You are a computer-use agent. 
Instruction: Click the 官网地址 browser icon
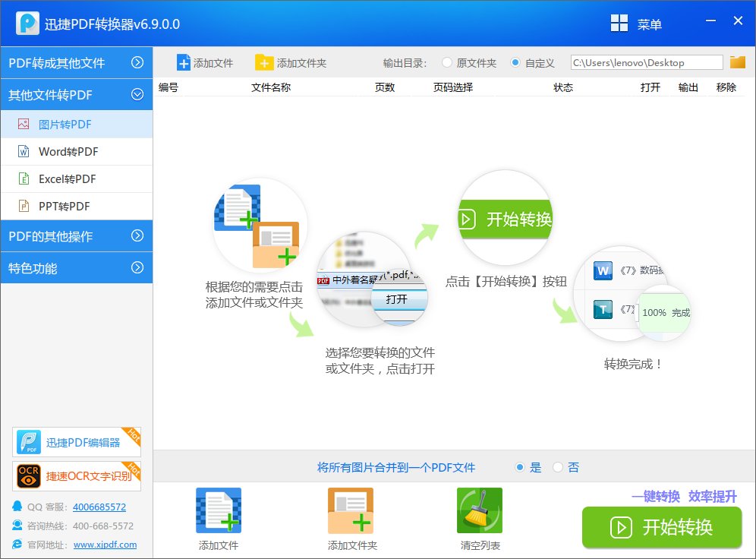click(x=17, y=544)
